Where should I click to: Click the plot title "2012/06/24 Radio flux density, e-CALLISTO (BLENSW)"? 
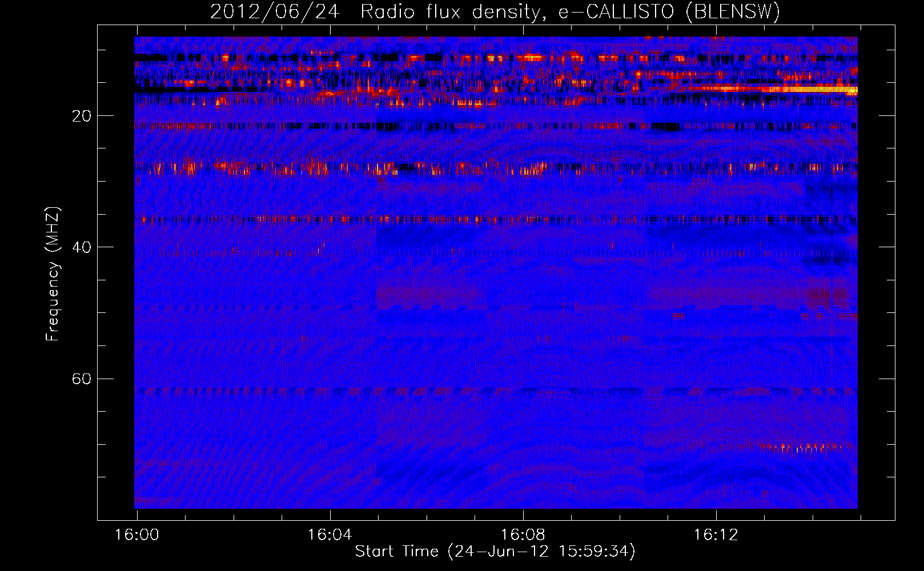point(495,12)
